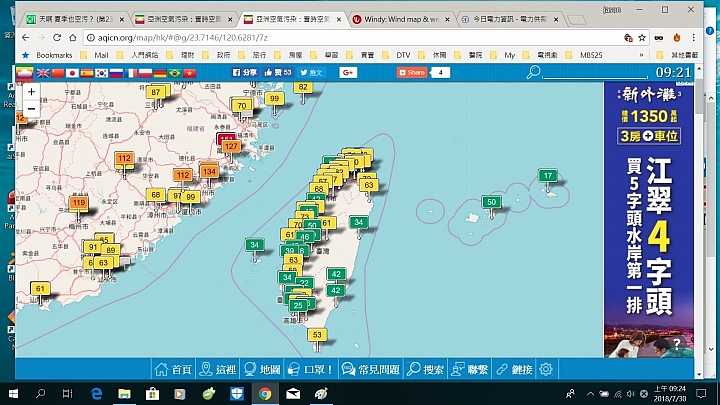This screenshot has width=720, height=405.
Task: Close the Windy: Wind map tab
Action: coord(447,20)
